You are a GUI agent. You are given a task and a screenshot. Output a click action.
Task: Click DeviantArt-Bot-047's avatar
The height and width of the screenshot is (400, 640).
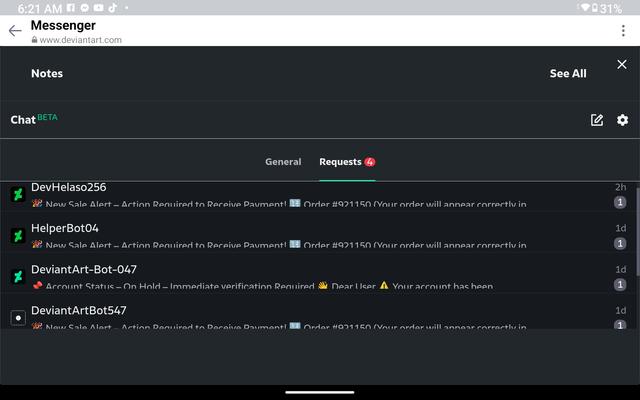tap(18, 276)
